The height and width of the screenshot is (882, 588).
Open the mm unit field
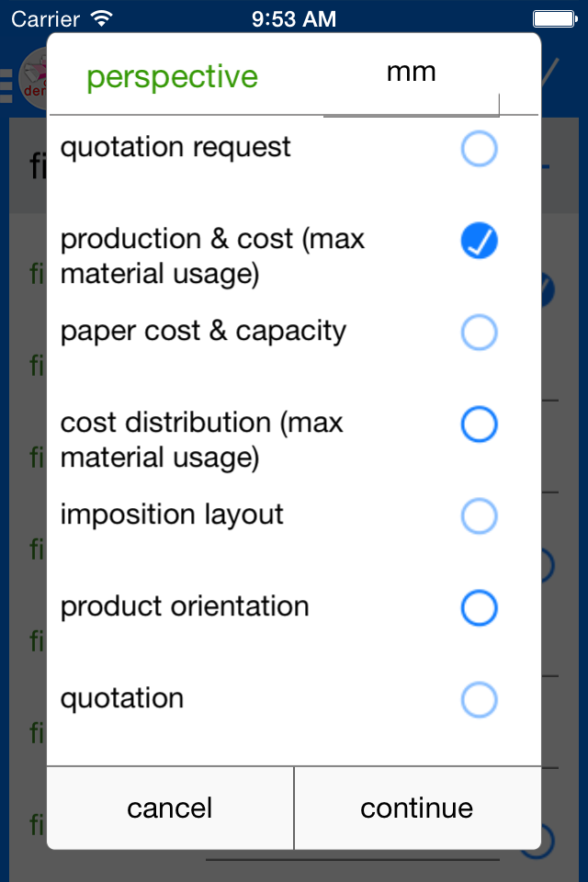tap(411, 73)
